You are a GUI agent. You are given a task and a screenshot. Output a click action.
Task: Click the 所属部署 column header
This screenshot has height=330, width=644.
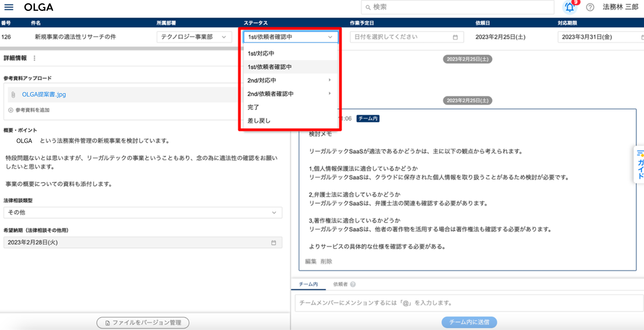166,23
